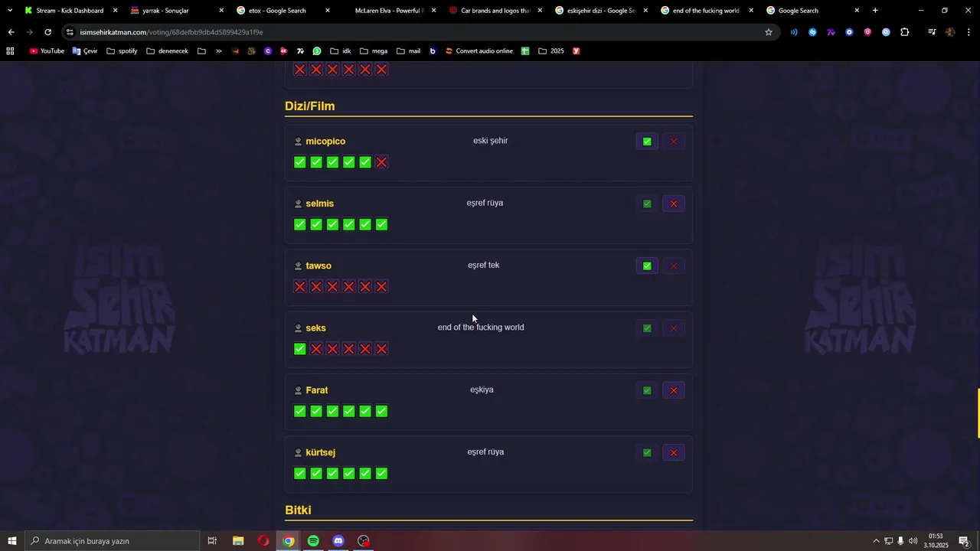Close the 'end of the fucking world' tab
This screenshot has height=551, width=980.
click(x=751, y=11)
